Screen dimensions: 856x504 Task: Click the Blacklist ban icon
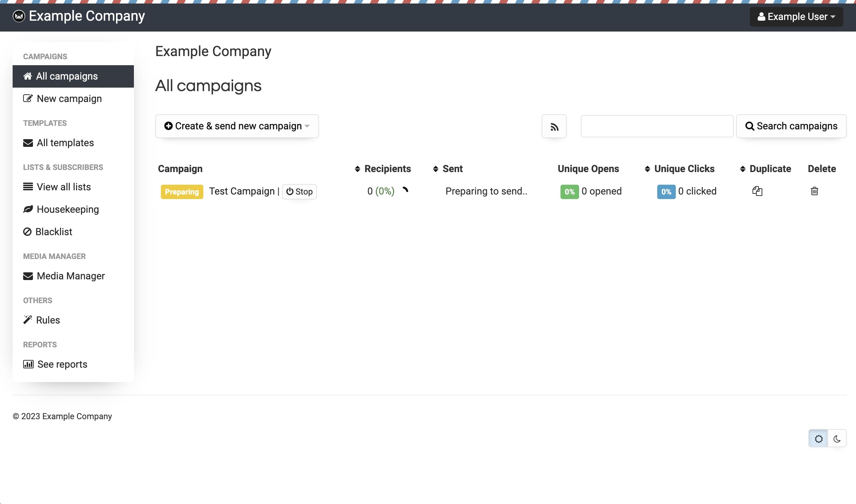(28, 231)
